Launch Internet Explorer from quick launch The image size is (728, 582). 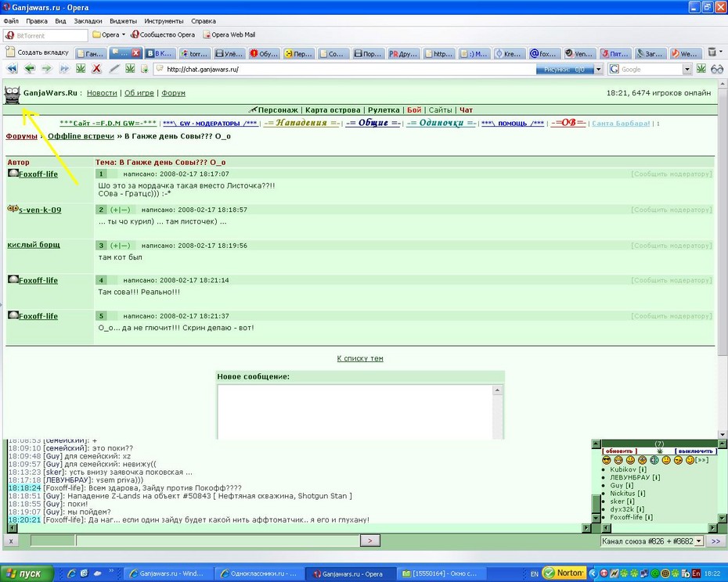[x=72, y=573]
